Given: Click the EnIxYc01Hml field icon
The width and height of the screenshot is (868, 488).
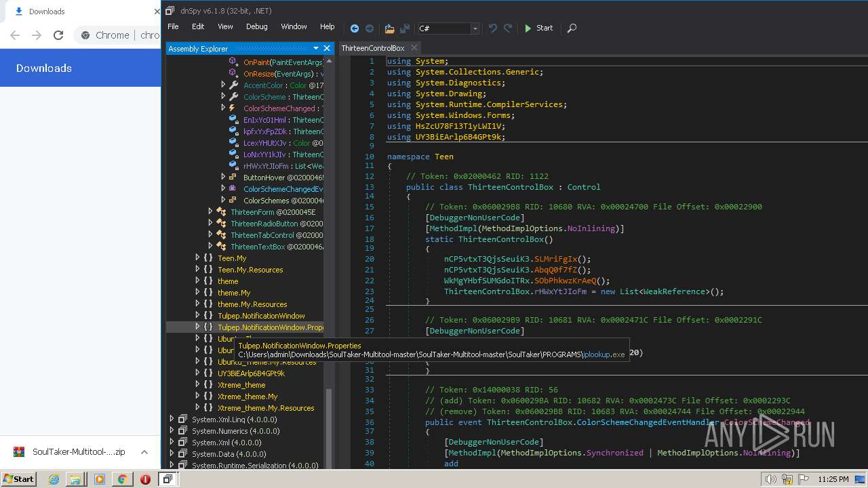Looking at the screenshot, I should click(x=233, y=120).
